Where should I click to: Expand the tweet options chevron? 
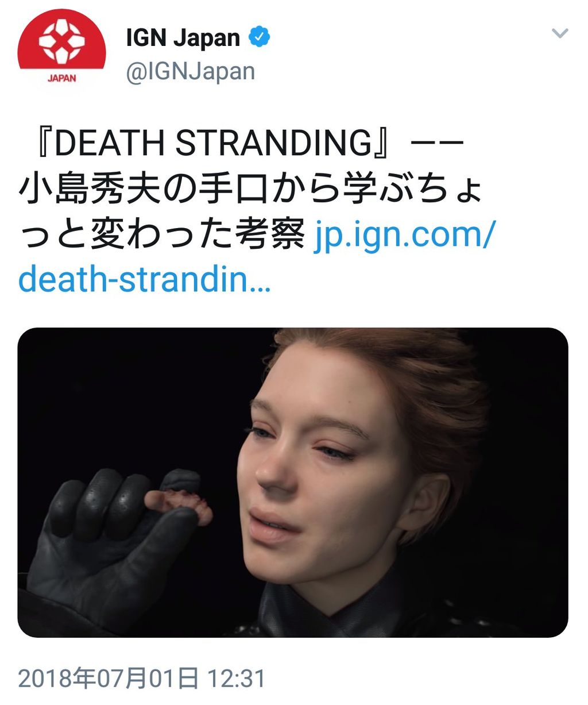point(560,33)
